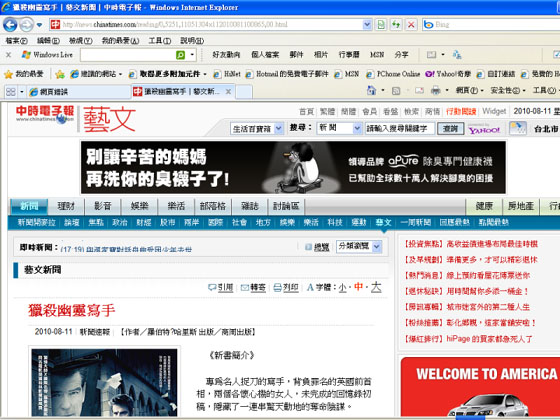Open 行事曆 in the Windows Live toolbar

coord(349,55)
